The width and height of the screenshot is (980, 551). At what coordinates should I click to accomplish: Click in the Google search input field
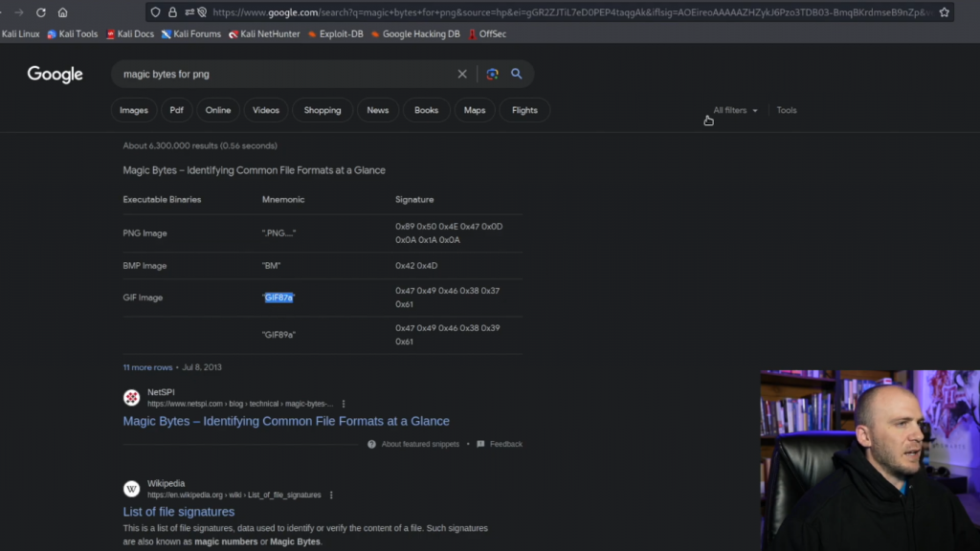284,74
